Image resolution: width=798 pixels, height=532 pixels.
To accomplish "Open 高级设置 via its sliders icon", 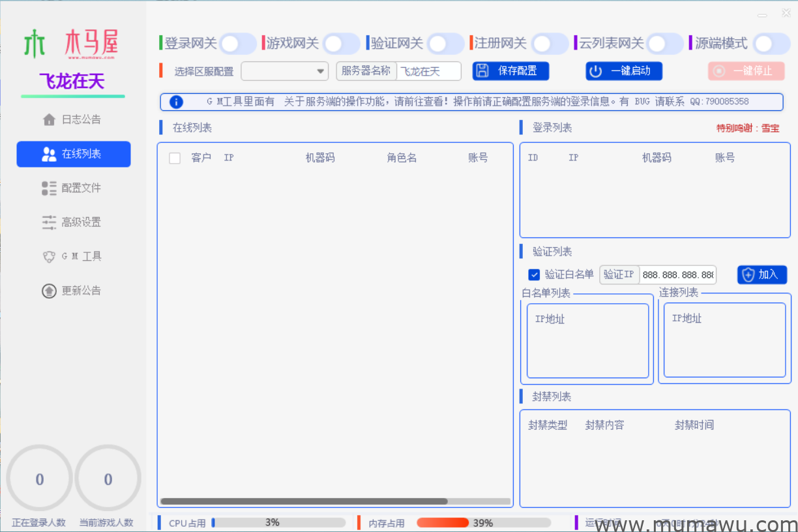I will [48, 222].
